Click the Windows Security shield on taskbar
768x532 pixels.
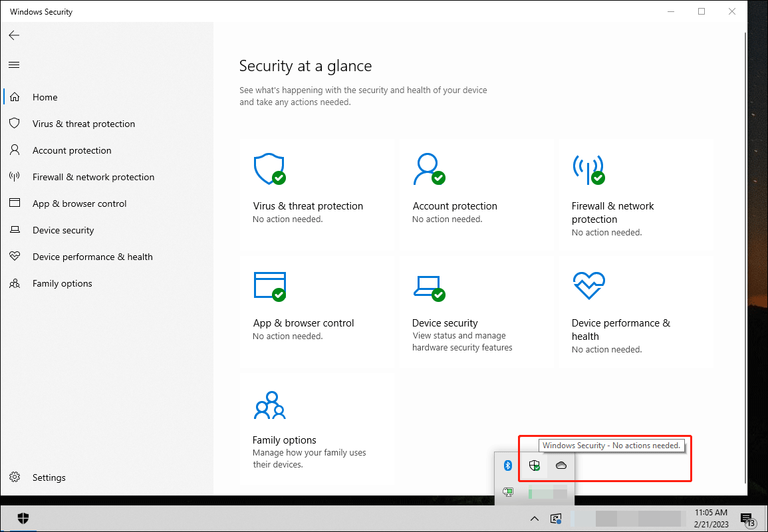23,518
